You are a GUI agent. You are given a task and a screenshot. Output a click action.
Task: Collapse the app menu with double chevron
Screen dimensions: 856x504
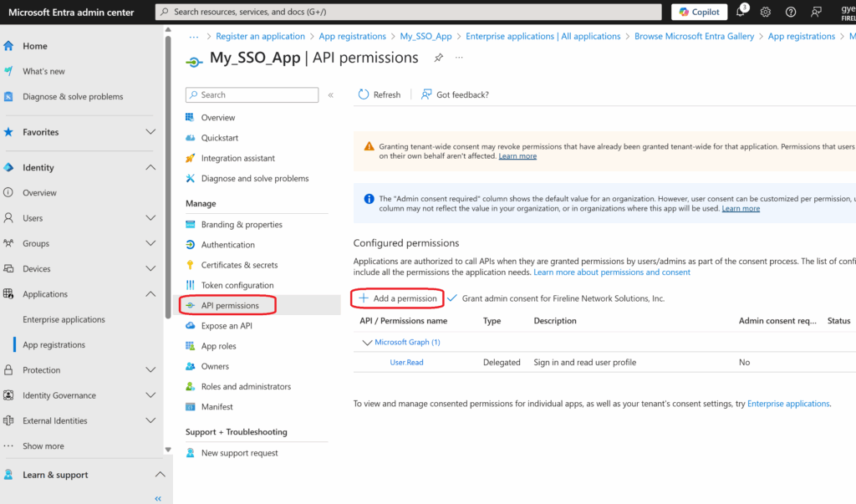tap(331, 95)
